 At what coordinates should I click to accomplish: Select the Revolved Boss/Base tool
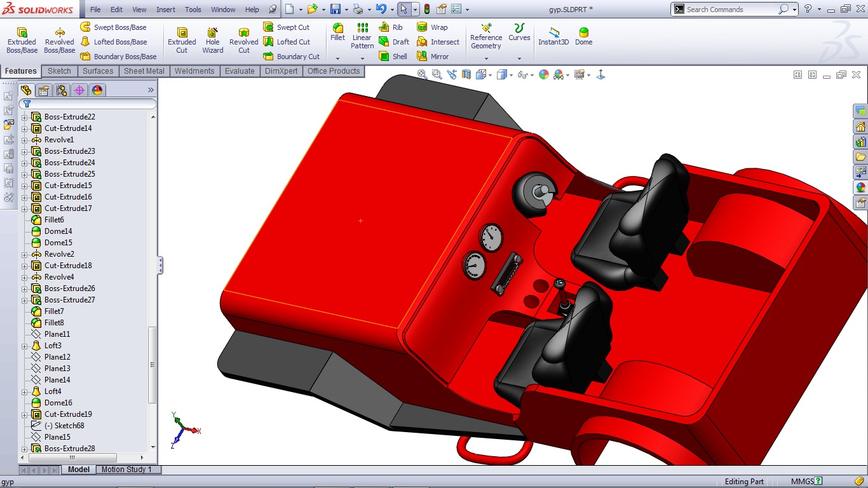click(x=59, y=41)
